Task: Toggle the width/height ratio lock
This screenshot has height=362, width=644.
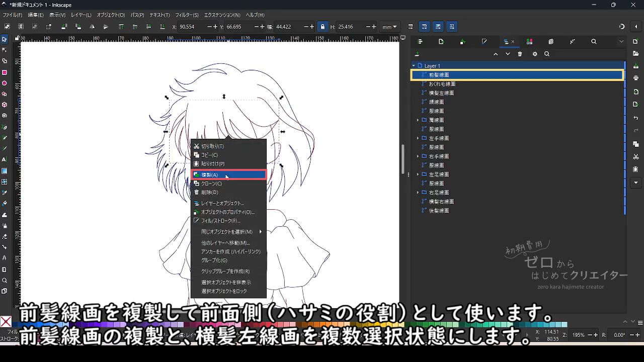Action: pos(323,27)
